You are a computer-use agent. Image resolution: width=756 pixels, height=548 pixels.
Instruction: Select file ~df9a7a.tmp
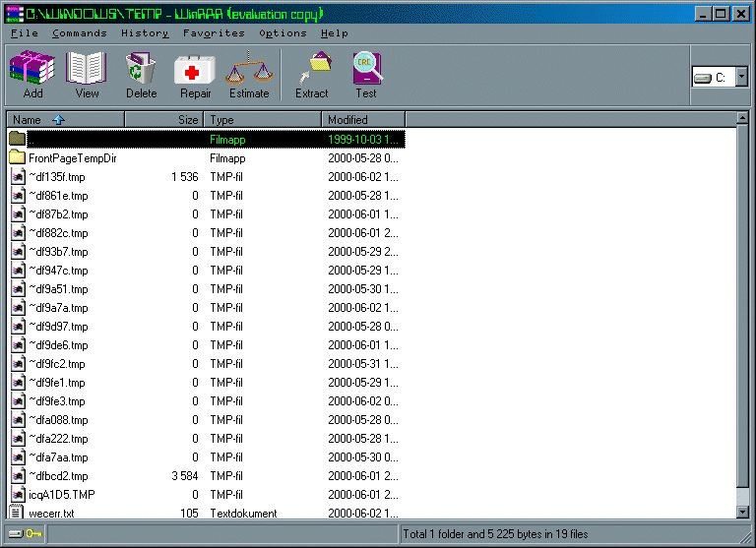(x=58, y=308)
